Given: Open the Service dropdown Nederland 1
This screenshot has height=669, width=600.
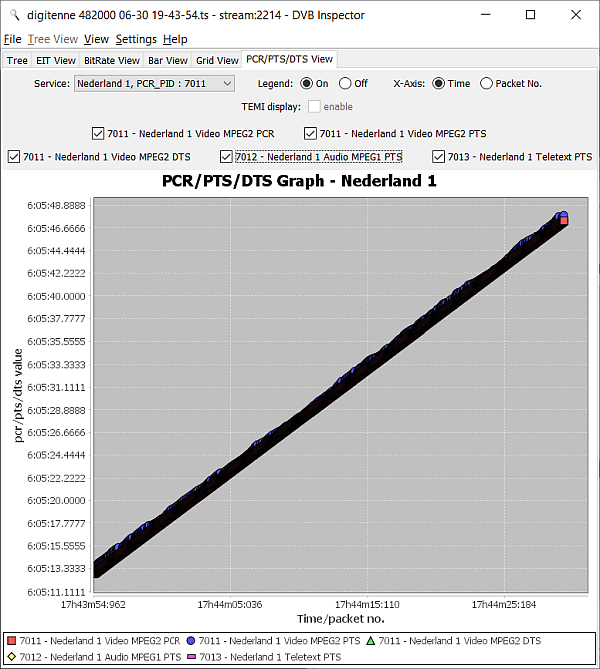Looking at the screenshot, I should coord(154,84).
